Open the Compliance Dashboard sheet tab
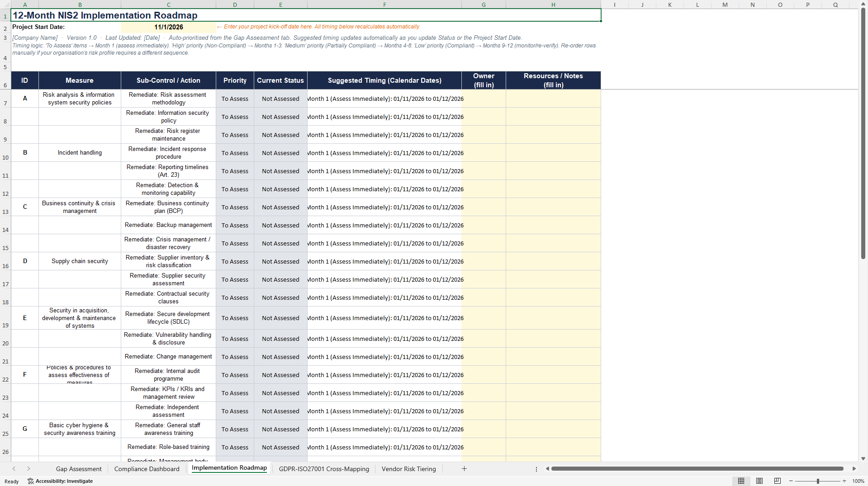 [x=147, y=469]
